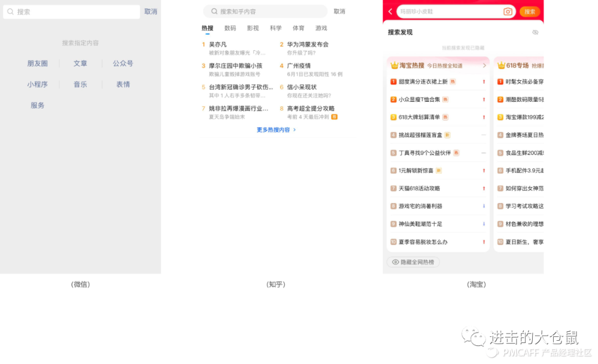Click the hot tag beside 618大牌划算清单
This screenshot has width=598, height=364.
coord(445,117)
